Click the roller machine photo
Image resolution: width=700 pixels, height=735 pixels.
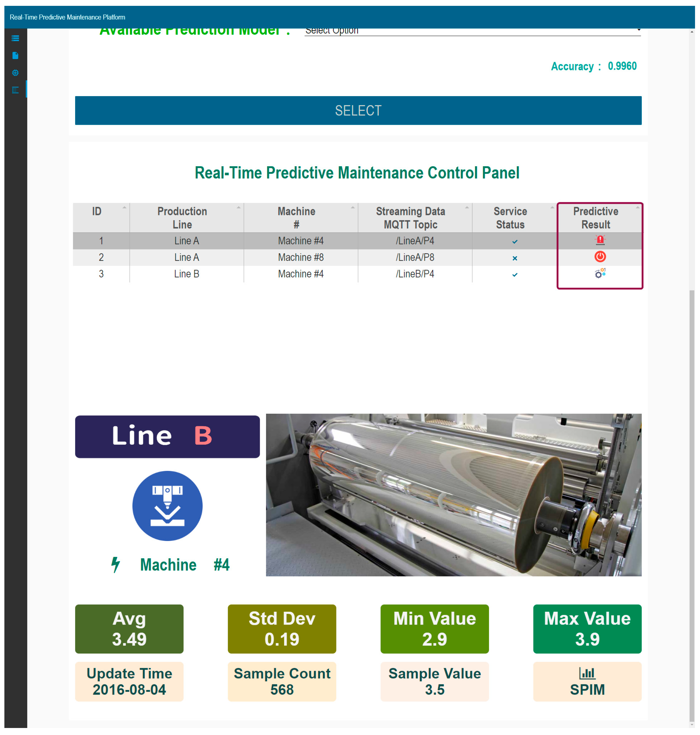tap(453, 495)
